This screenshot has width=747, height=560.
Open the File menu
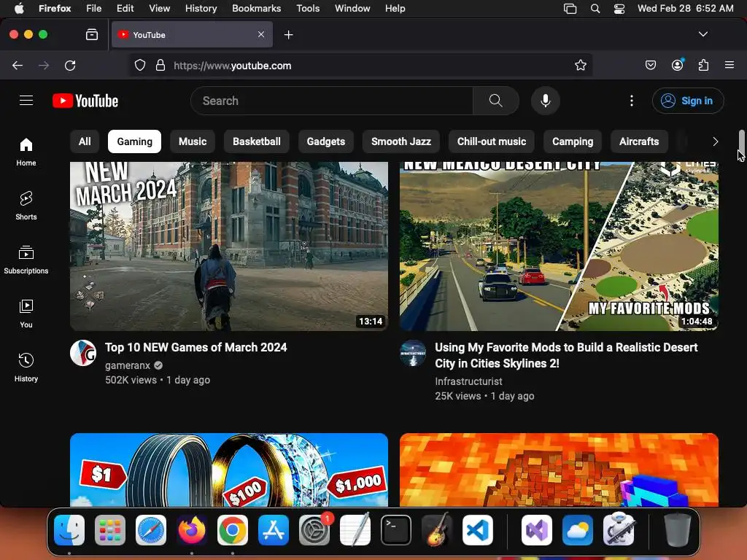coord(93,8)
